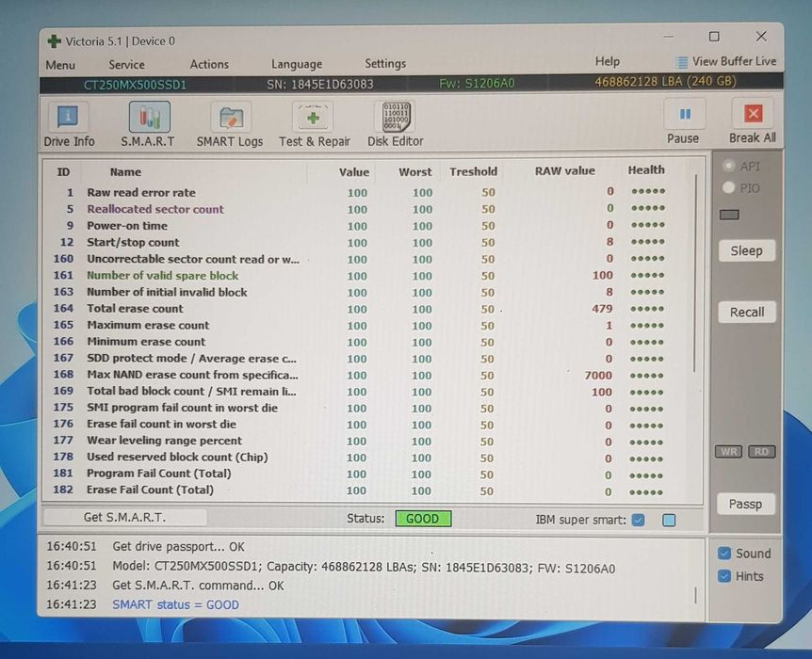Viewport: 812px width, 659px height.
Task: Click the SN: 1845E1D63083 label in header
Action: point(320,84)
